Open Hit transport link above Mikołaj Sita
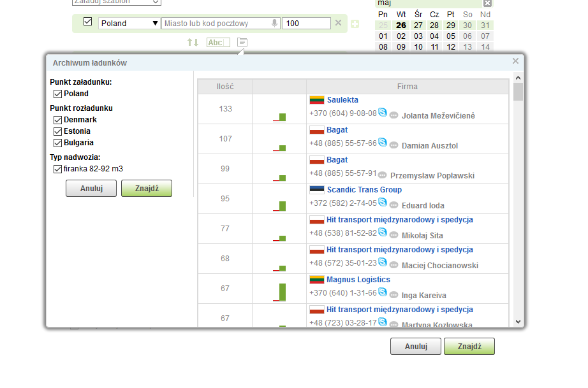This screenshot has height=388, width=588. (x=400, y=220)
